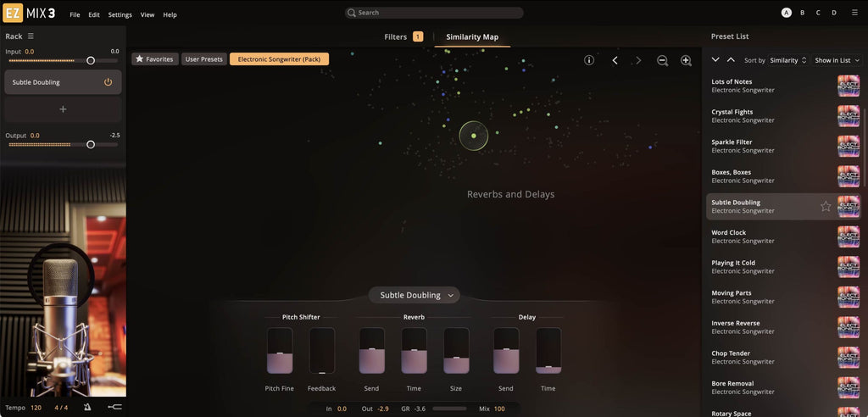Open the Settings menu
868x417 pixels.
[x=120, y=15]
